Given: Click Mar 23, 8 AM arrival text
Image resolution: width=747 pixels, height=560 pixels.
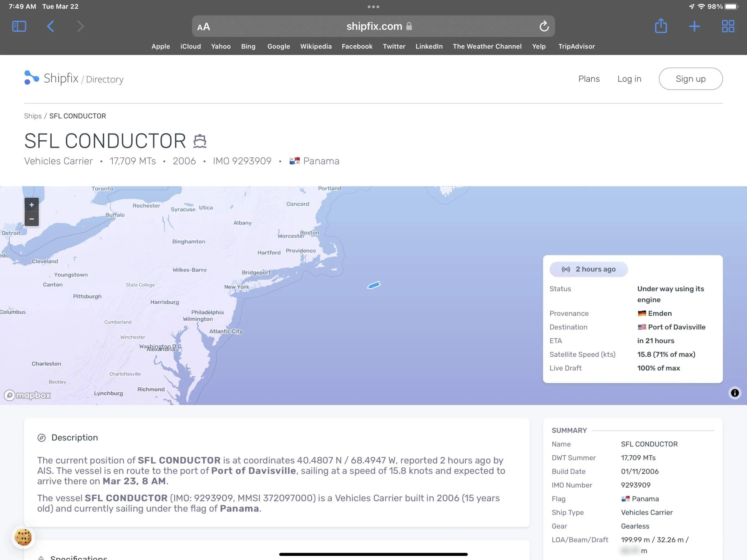Looking at the screenshot, I should tap(134, 481).
